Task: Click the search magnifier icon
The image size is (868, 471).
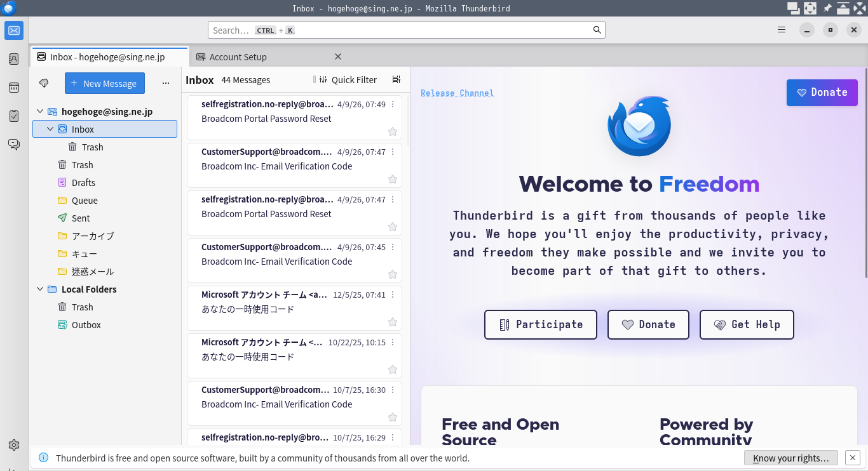Action: coord(597,30)
